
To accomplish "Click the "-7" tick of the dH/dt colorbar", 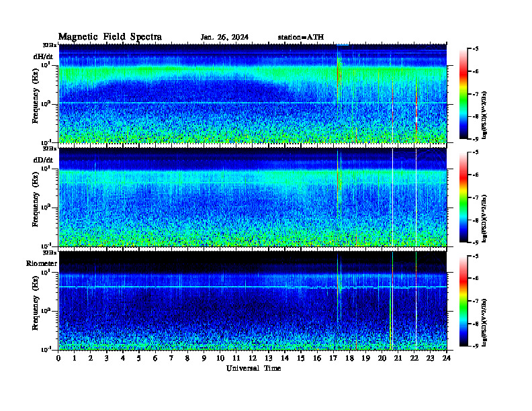I will pos(476,94).
